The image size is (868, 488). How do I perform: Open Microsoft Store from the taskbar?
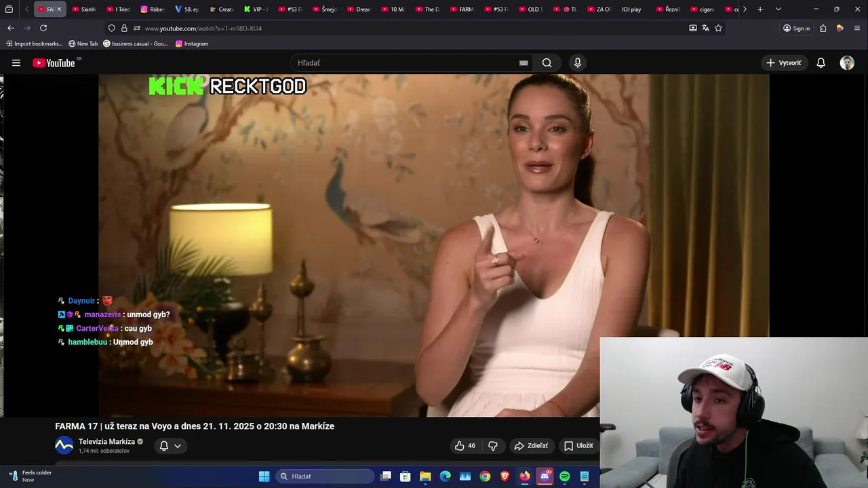(x=406, y=476)
